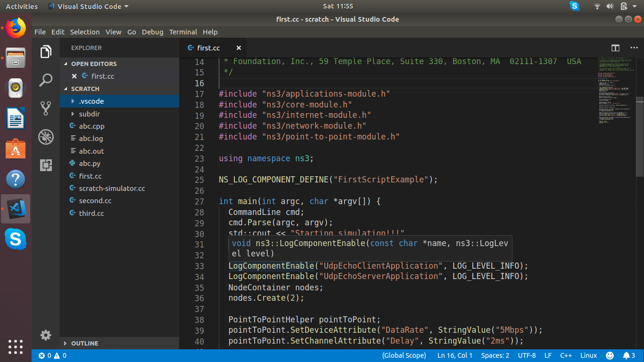Open the Terminal menu
This screenshot has height=362, width=644.
pyautogui.click(x=183, y=32)
